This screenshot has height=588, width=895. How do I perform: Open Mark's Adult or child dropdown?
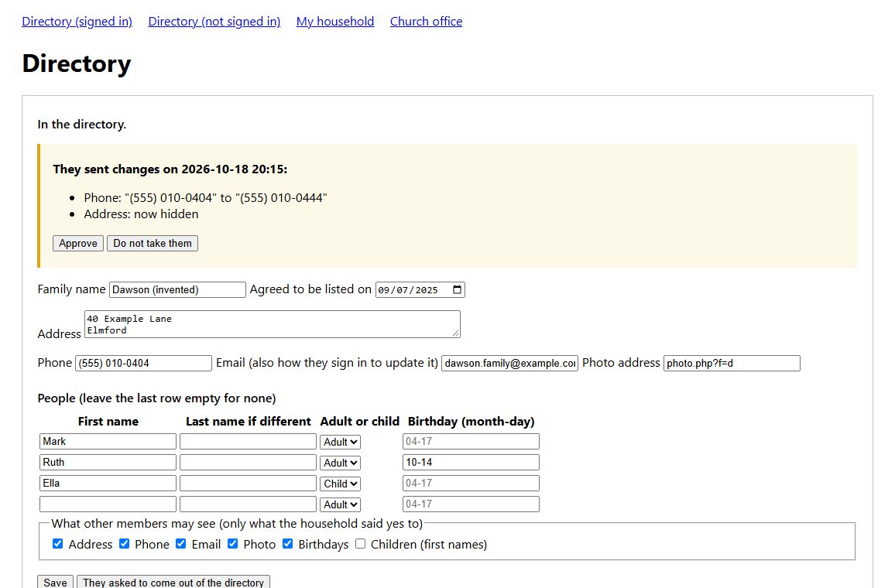340,442
